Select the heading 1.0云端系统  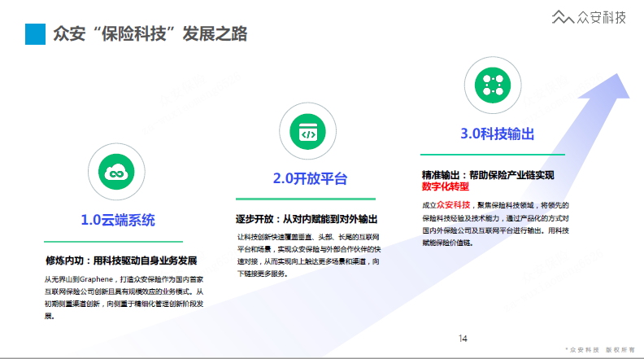(x=118, y=220)
